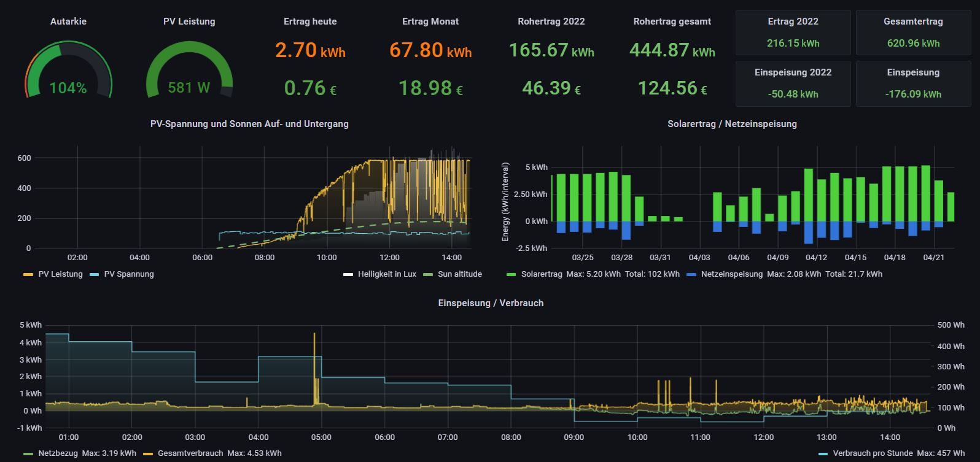The height and width of the screenshot is (462, 980).
Task: Click the -50.48 kWh value in Einspeisung 2022
Action: [793, 94]
